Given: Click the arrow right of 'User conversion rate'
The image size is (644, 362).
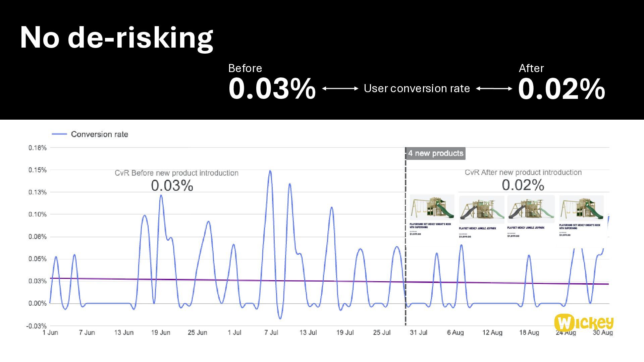Looking at the screenshot, I should click(x=494, y=88).
